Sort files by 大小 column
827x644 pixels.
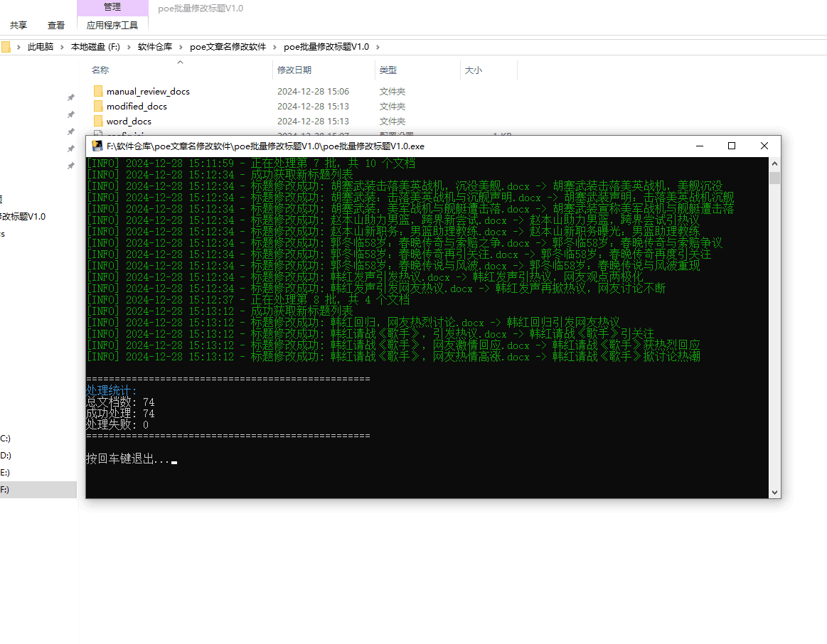(473, 70)
